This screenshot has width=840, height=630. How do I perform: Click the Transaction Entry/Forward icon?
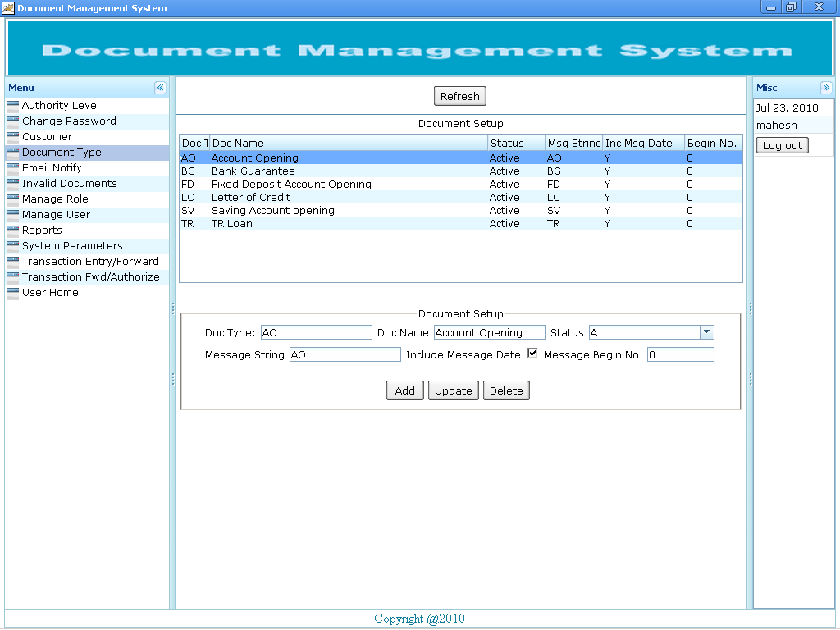(x=12, y=261)
